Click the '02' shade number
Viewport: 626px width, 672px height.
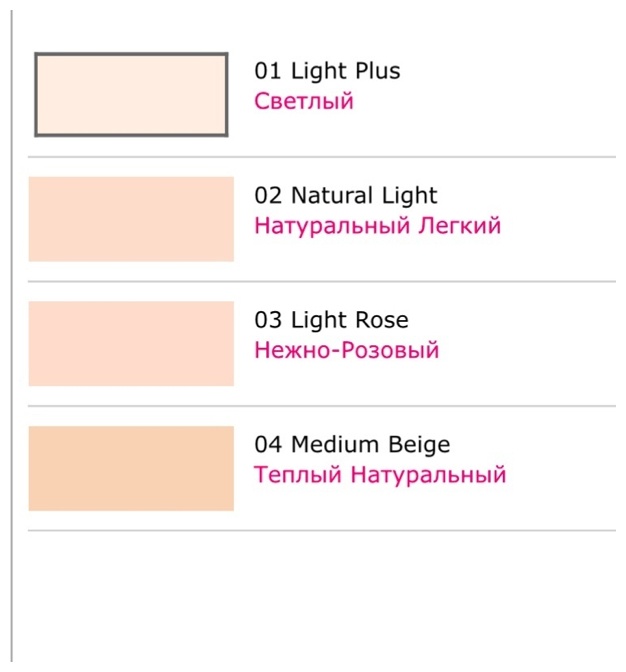[268, 196]
